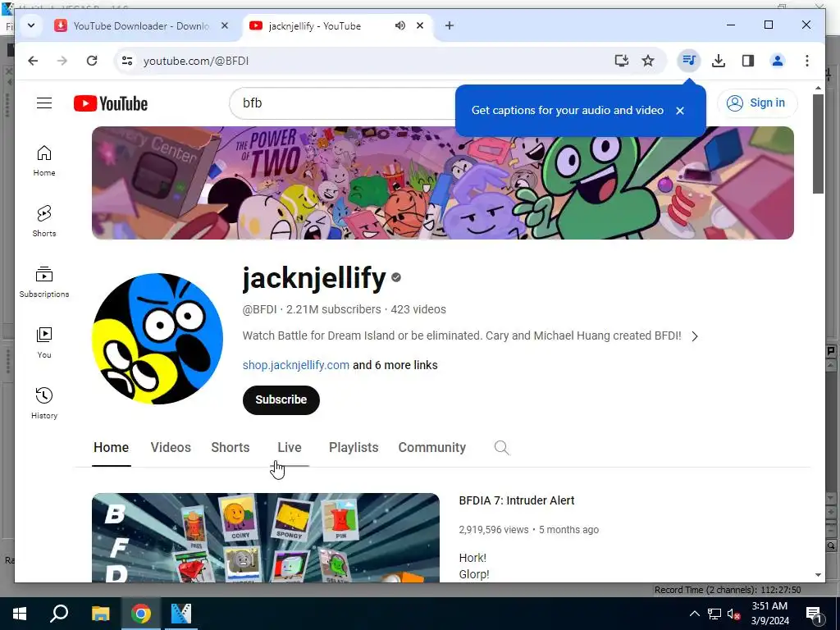Click the YouTube search field containing bfb

click(343, 103)
